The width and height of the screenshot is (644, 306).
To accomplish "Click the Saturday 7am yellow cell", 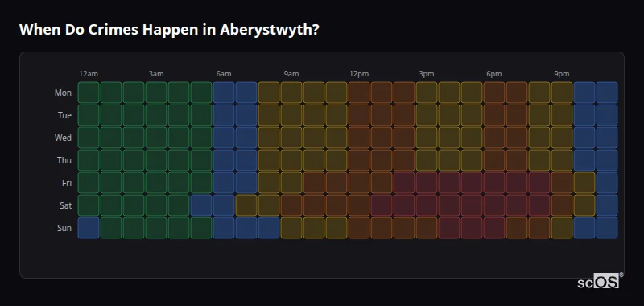I will click(x=246, y=205).
